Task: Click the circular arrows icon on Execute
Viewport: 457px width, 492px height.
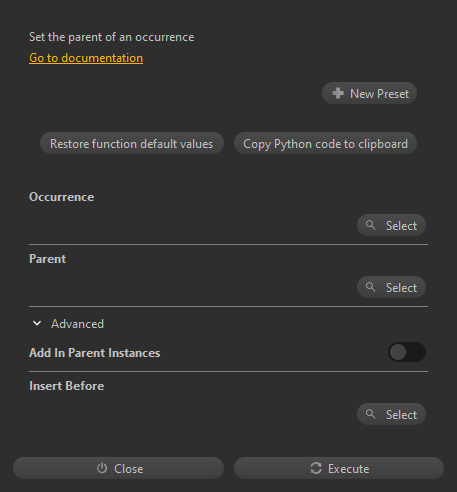Action: 316,468
